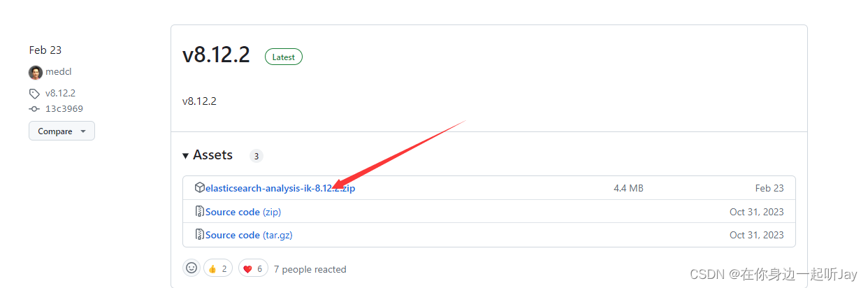Click the file icon beside Source code (zip)
The height and width of the screenshot is (288, 868).
(x=199, y=212)
